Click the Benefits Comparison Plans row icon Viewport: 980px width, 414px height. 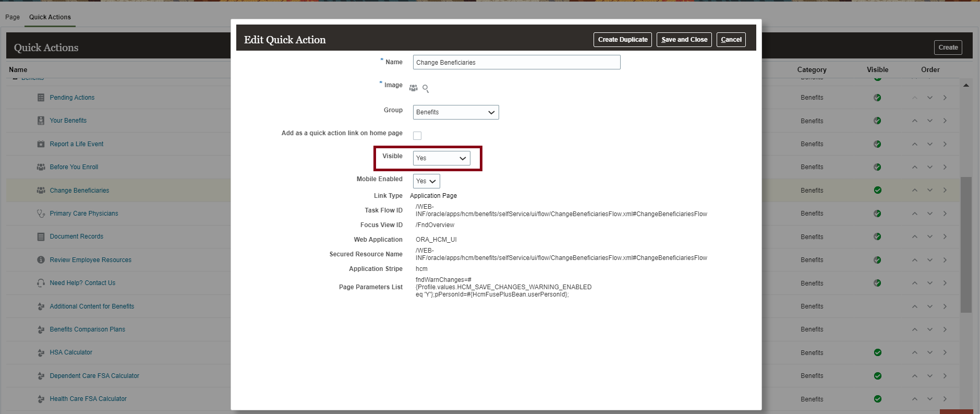click(41, 329)
